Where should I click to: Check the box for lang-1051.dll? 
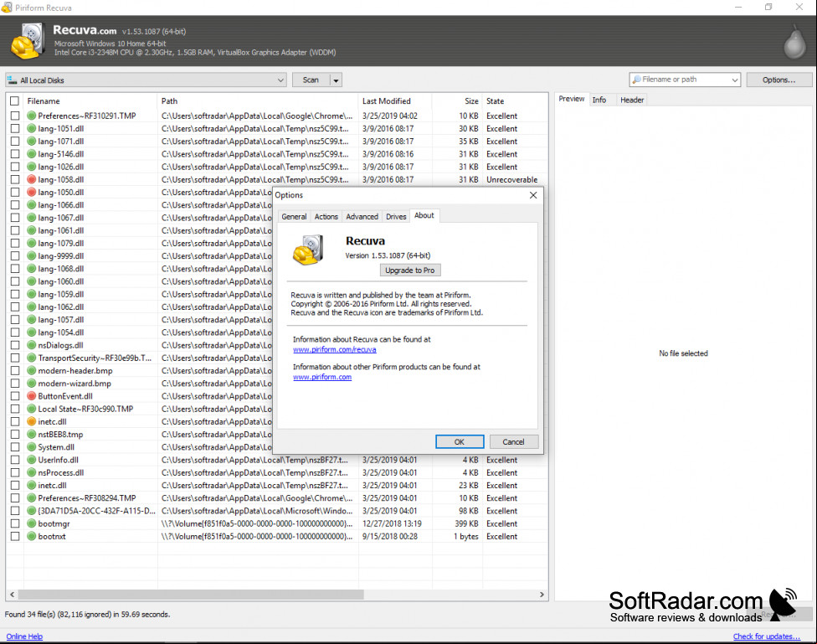[14, 128]
